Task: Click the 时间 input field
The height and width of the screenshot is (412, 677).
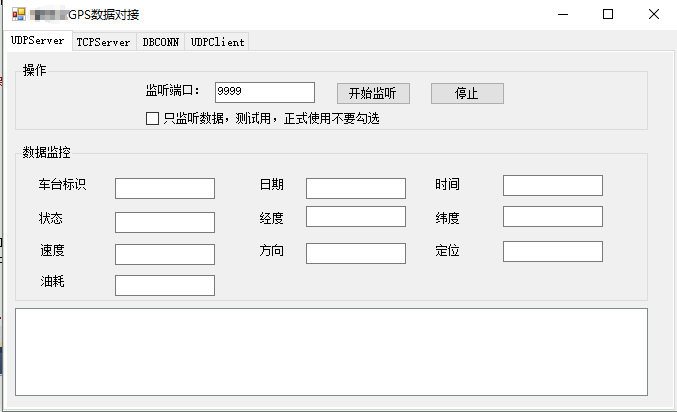Action: [x=553, y=185]
